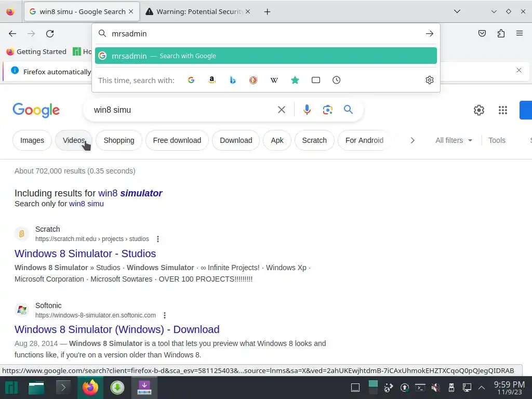This screenshot has height=399, width=532.
Task: Open the Google apps grid
Action: click(503, 110)
